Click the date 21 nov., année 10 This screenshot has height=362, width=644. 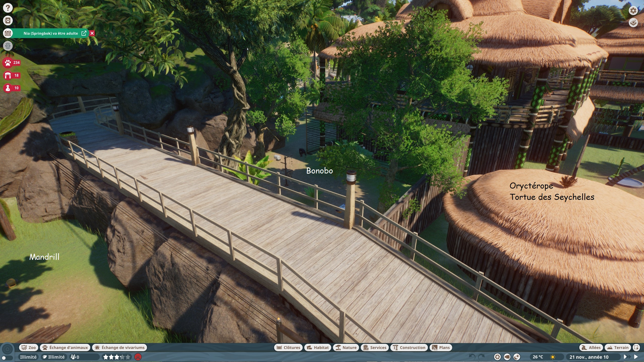(589, 357)
